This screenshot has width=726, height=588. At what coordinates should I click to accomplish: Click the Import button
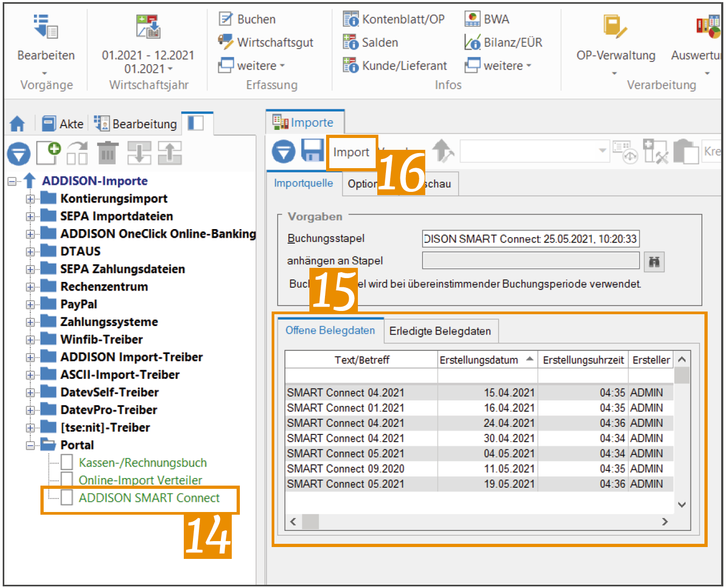[351, 152]
